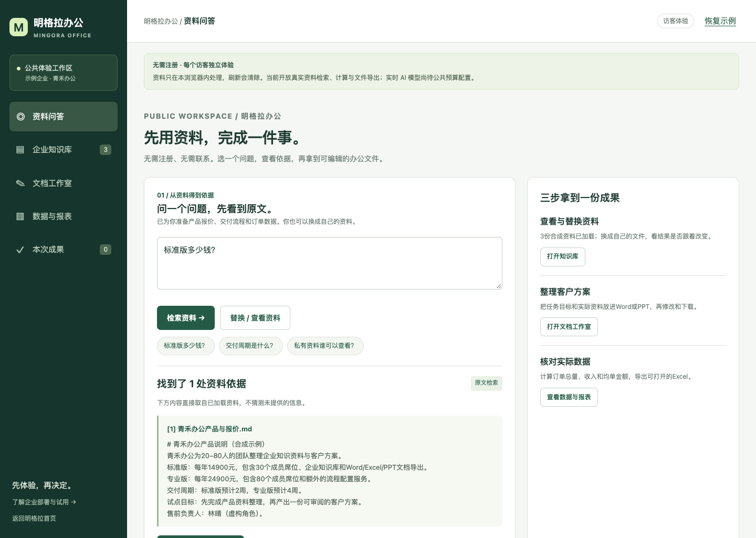Click the 数据与报表 table icon
Viewport: 756px width, 538px height.
(20, 216)
